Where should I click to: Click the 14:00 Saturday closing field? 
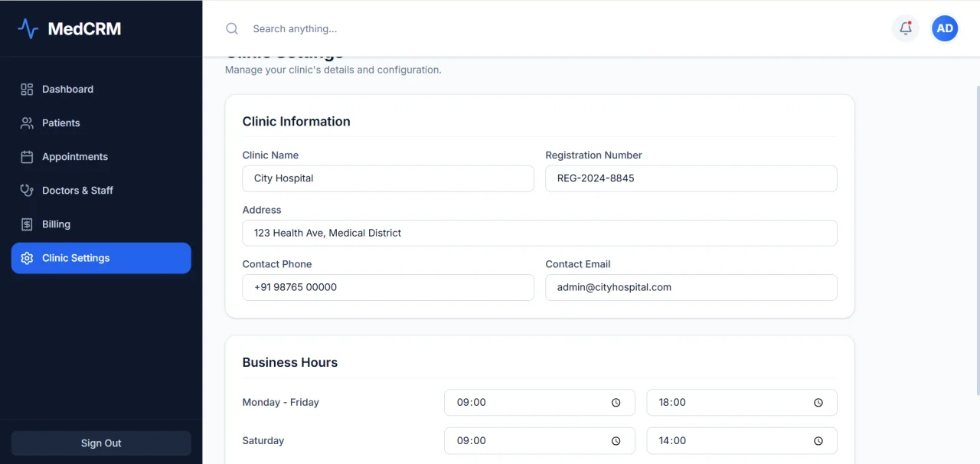[x=742, y=441]
